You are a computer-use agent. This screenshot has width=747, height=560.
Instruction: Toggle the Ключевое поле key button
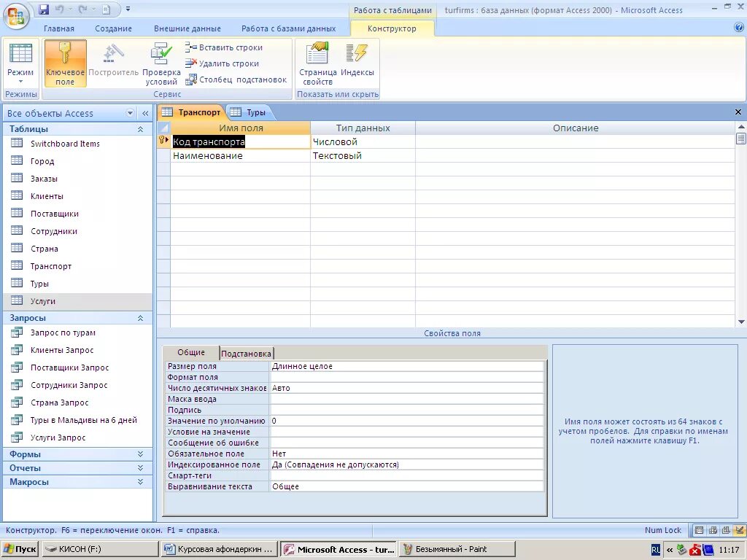click(x=65, y=63)
